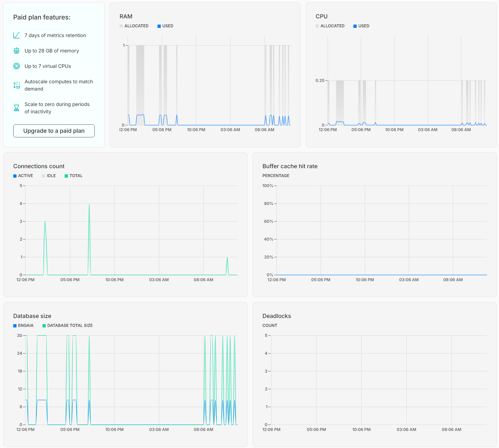The image size is (499, 448).
Task: Click the Connections count chart title
Action: click(39, 166)
